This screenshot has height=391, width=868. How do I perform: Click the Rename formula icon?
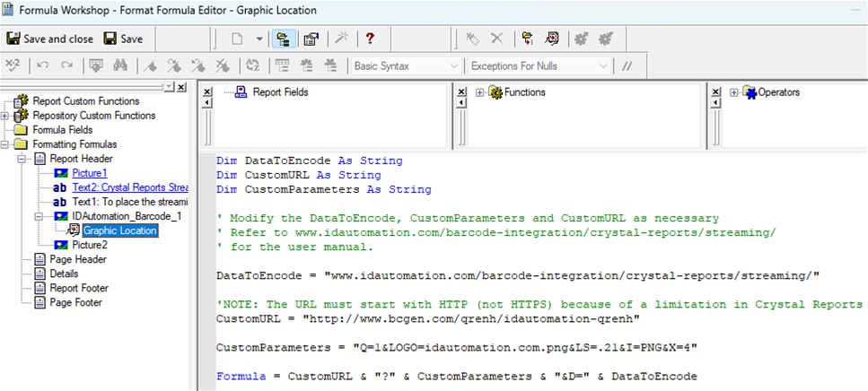pyautogui.click(x=471, y=39)
